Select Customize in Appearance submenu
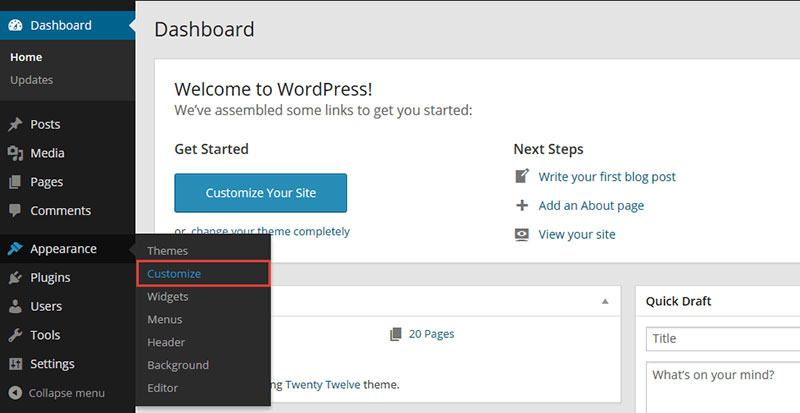 pyautogui.click(x=174, y=274)
